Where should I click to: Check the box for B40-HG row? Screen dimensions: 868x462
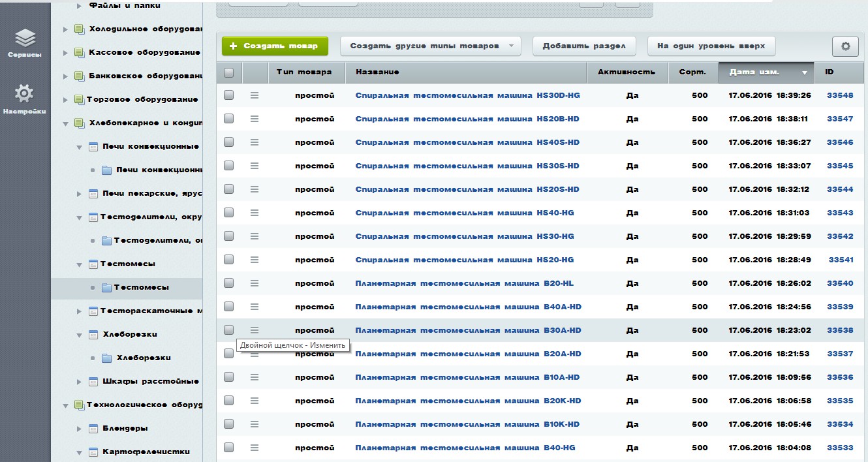[228, 448]
